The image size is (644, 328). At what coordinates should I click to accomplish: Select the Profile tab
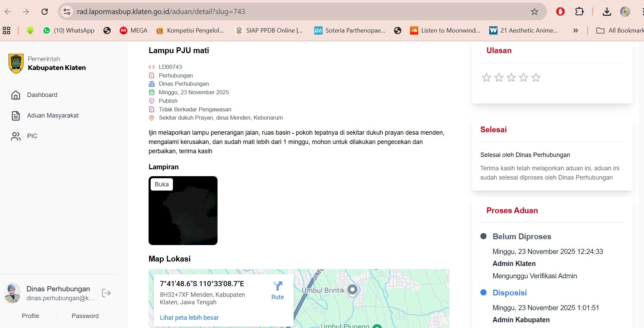(30, 316)
